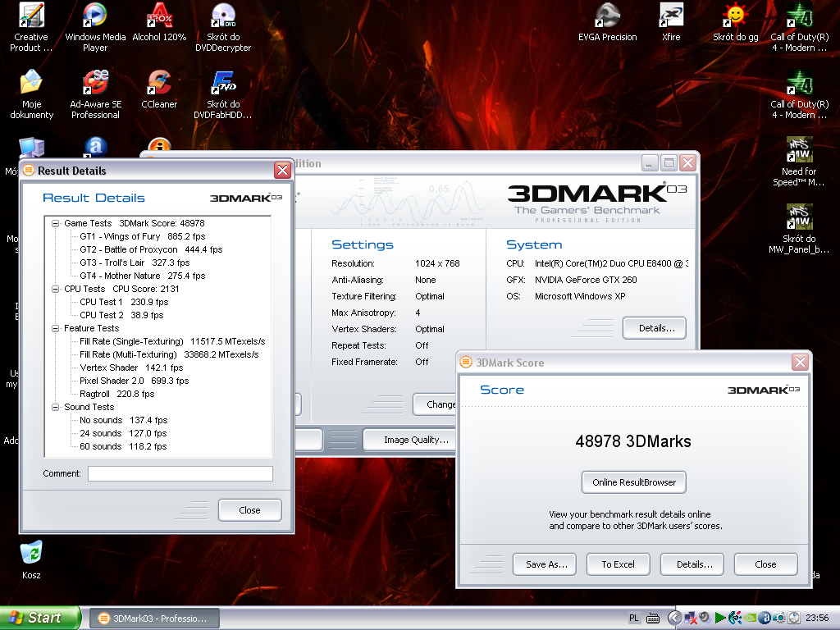
Task: Select No sounds result row
Action: tap(124, 420)
